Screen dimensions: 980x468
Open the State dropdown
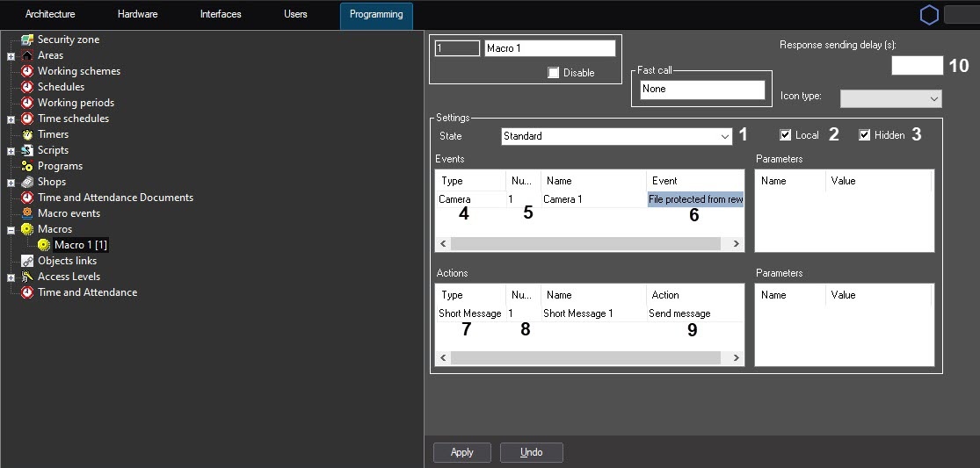coord(725,136)
